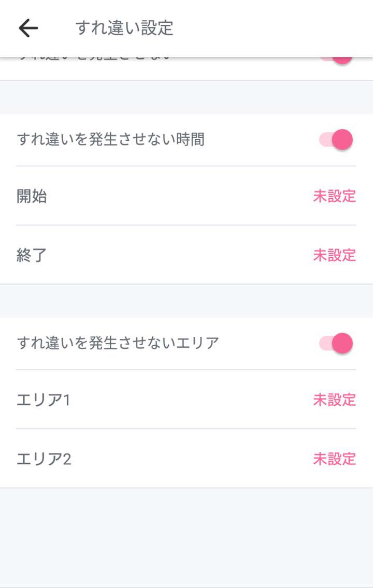373x588 pixels.
Task: Tap the すれ違いを発生させない時間 label
Action: (110, 140)
